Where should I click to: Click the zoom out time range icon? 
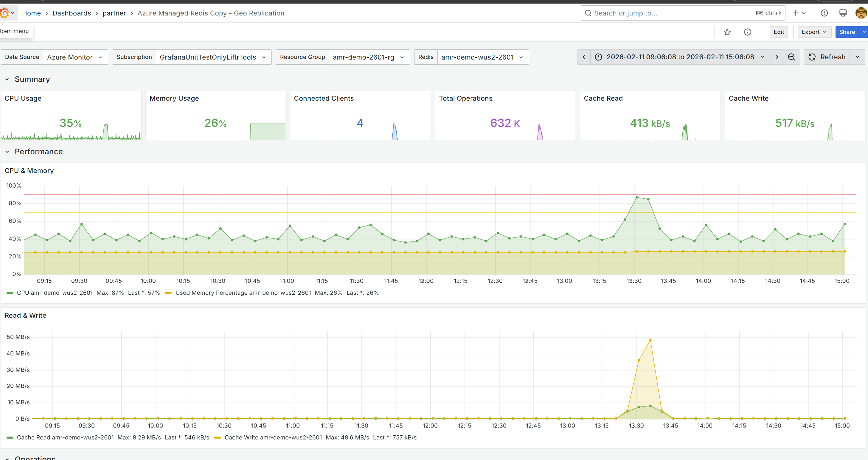coord(791,57)
